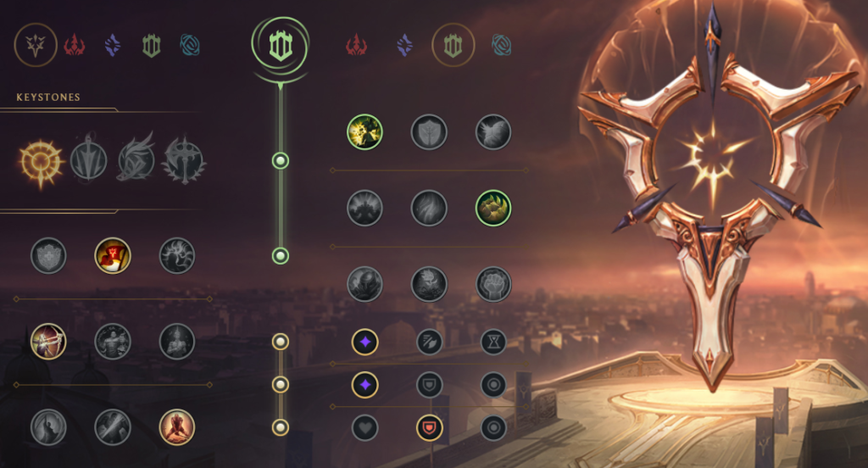Select the Lethal Tempo keystone
Screen dimensions: 868x468
pyautogui.click(x=88, y=160)
